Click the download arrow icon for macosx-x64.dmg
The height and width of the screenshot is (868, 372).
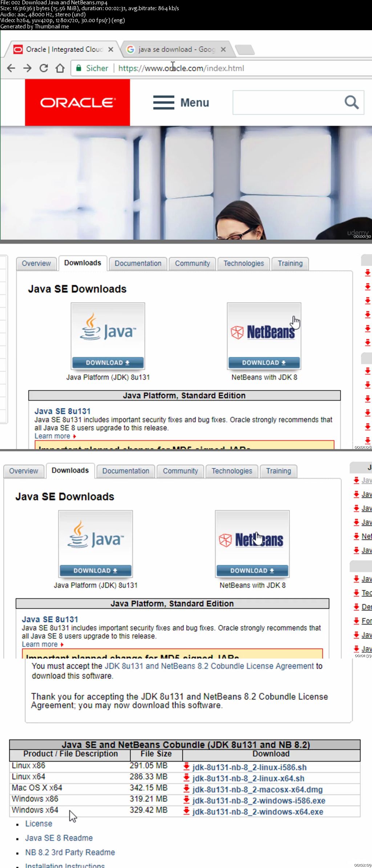point(186,788)
